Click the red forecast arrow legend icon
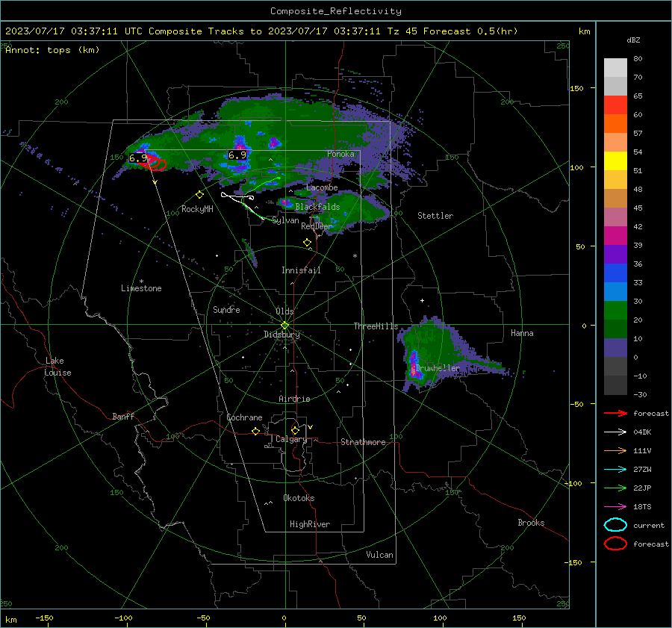672x628 pixels. (615, 413)
